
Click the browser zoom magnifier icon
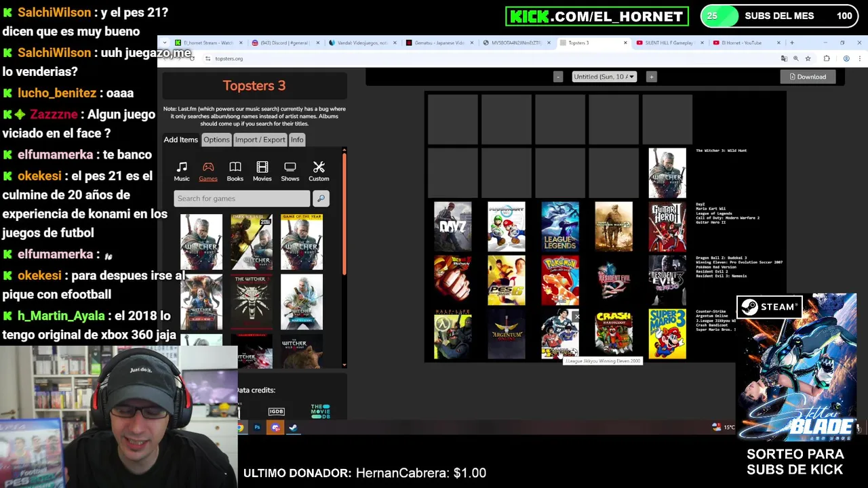pyautogui.click(x=796, y=59)
